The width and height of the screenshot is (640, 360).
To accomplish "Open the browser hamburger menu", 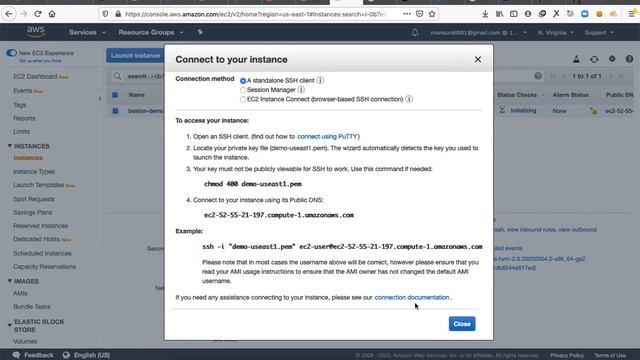I will pyautogui.click(x=631, y=14).
